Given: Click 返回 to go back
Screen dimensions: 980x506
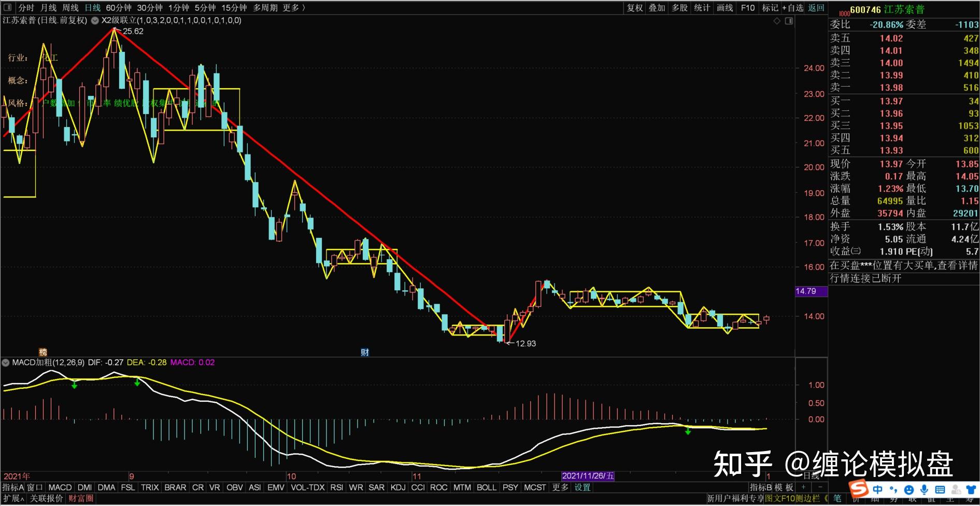Looking at the screenshot, I should click(816, 8).
